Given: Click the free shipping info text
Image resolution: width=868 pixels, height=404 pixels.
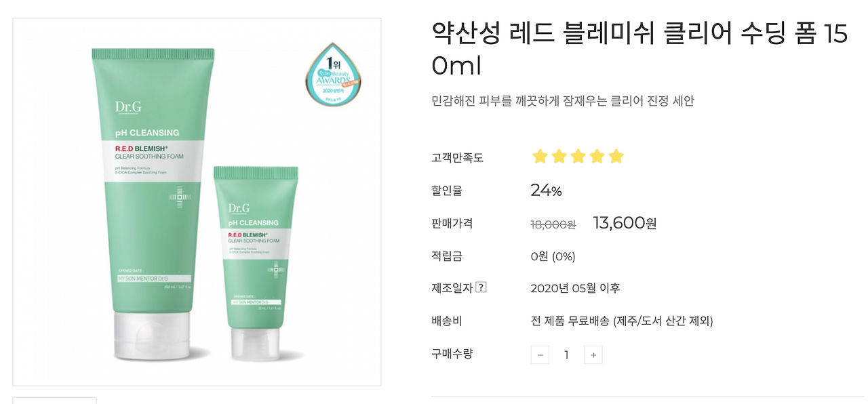Looking at the screenshot, I should (622, 321).
